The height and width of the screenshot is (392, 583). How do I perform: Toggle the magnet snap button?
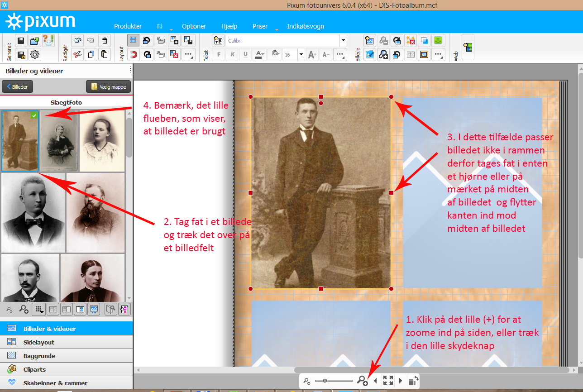[133, 55]
